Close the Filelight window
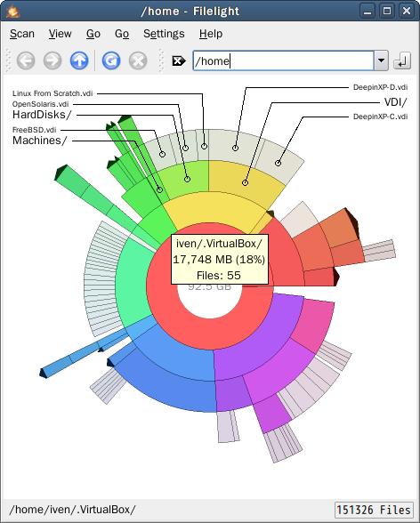The height and width of the screenshot is (523, 420). pyautogui.click(x=407, y=11)
